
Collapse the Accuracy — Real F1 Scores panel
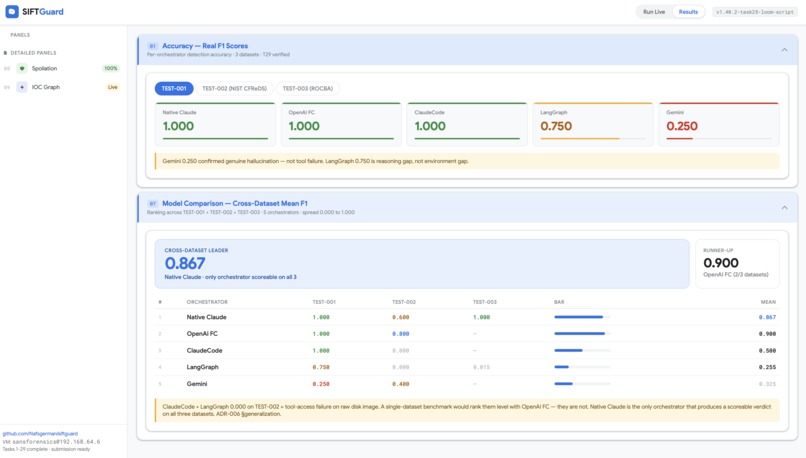pos(784,50)
